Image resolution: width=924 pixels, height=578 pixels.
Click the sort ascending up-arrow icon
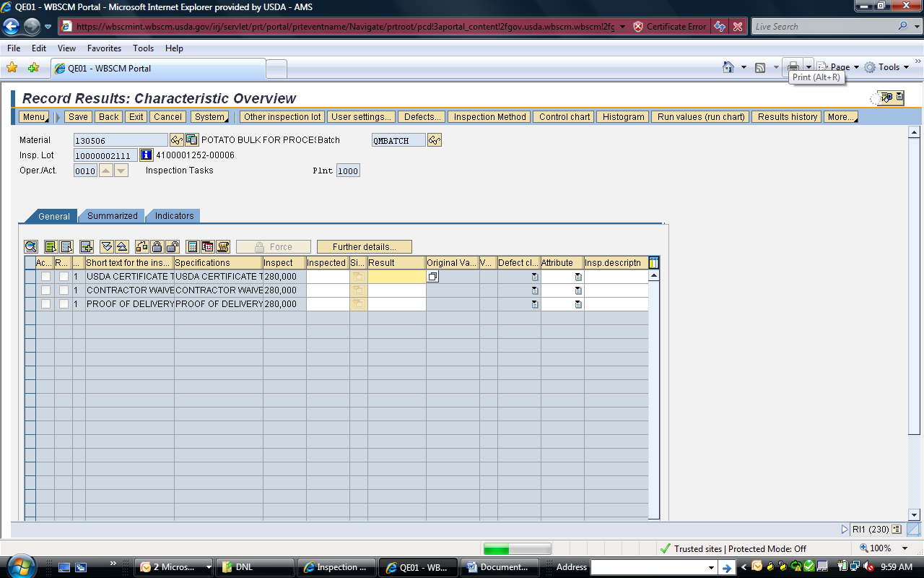pos(122,246)
